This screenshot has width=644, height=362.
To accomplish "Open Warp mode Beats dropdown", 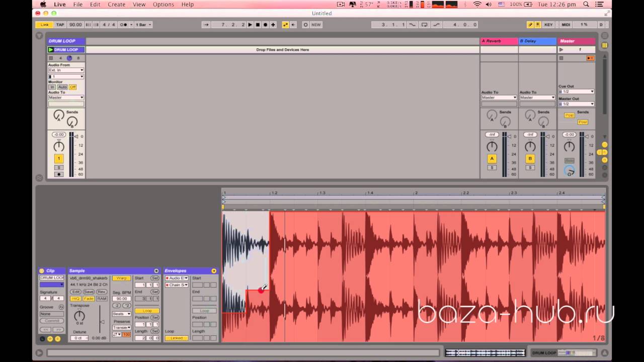I will (x=121, y=314).
